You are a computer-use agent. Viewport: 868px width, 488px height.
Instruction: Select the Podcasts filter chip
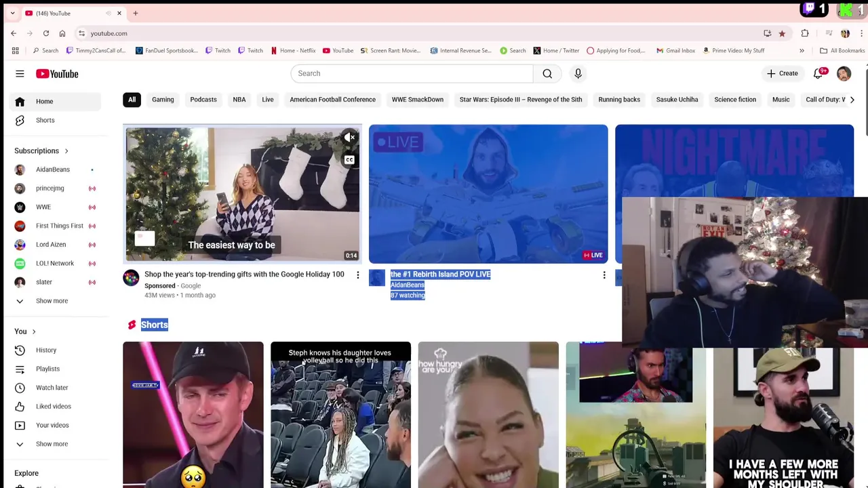(203, 100)
